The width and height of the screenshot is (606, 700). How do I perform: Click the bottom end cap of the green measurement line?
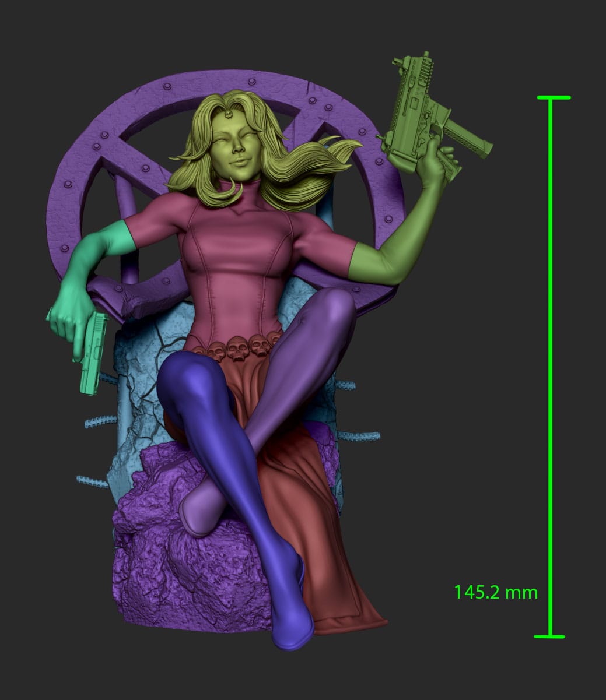549,636
